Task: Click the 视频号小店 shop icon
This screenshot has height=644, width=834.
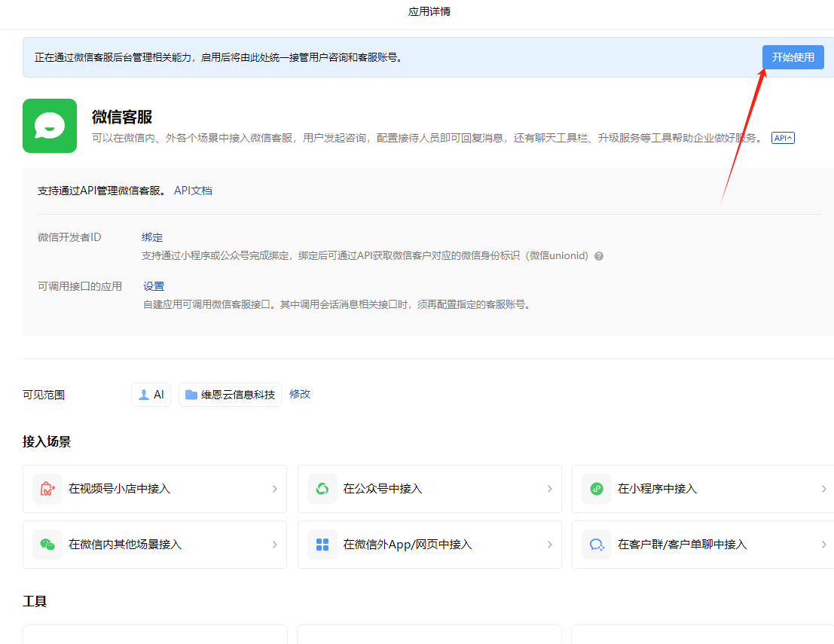Action: click(x=47, y=489)
